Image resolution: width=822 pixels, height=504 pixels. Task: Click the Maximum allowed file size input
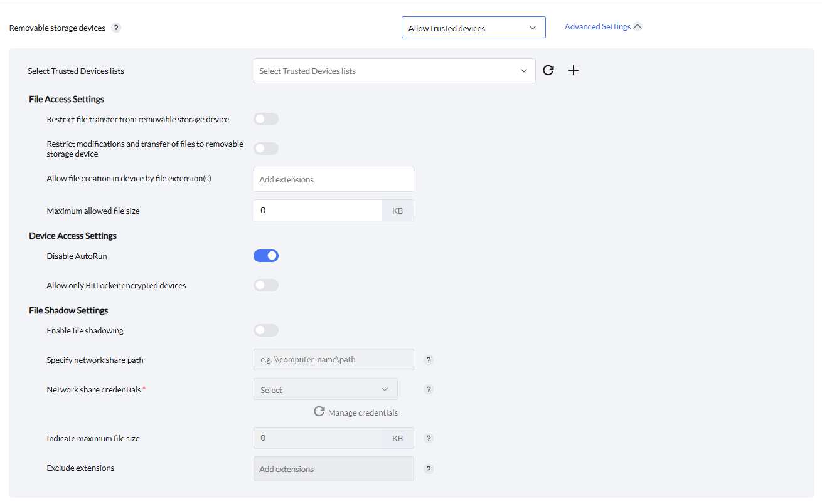pos(318,211)
